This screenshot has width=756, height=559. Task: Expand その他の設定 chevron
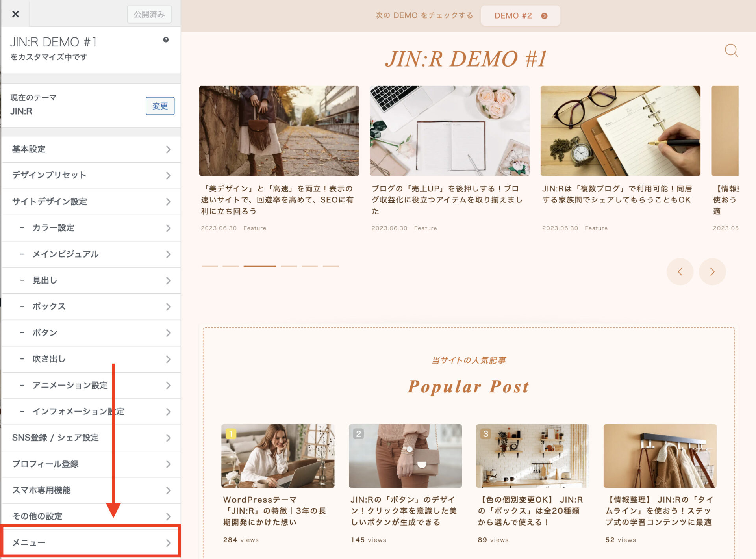coord(168,516)
